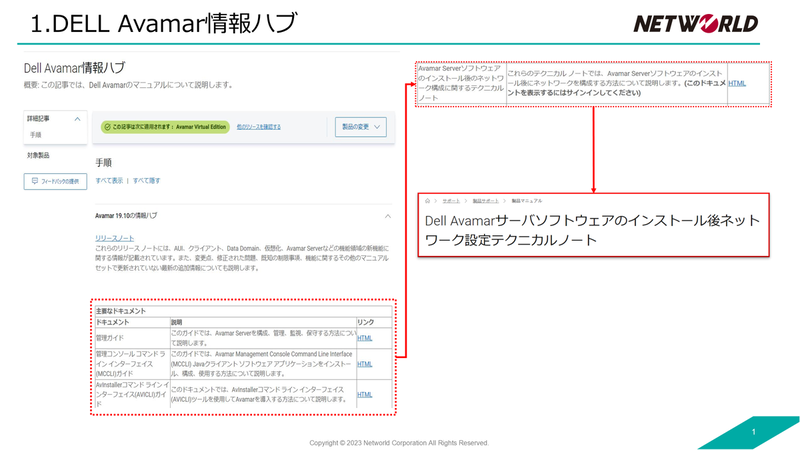The width and height of the screenshot is (800, 450).
Task: Click the Avamar Serverソフトウェア technical note name cell
Action: 461,83
